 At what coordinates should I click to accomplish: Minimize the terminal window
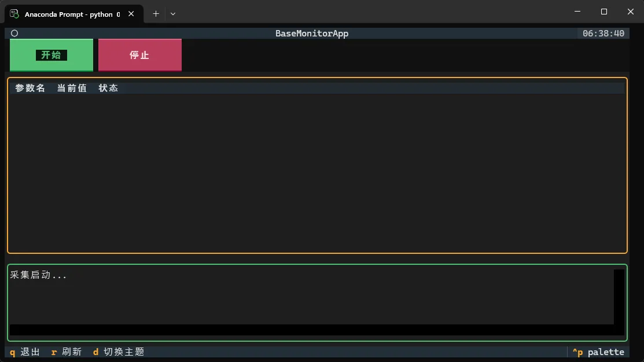(x=577, y=12)
